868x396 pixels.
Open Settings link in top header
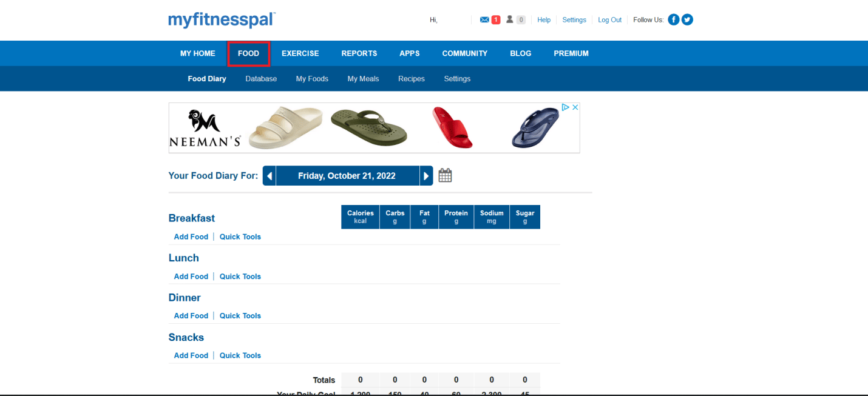(574, 20)
